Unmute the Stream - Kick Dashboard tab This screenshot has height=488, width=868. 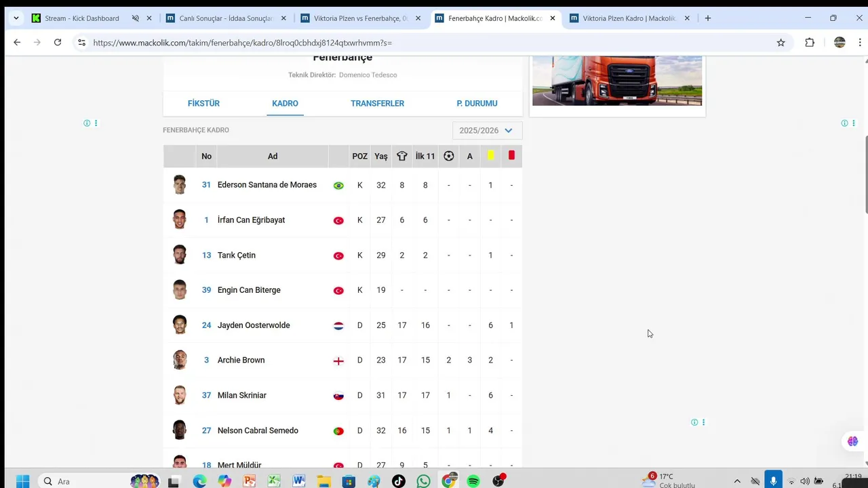(136, 18)
